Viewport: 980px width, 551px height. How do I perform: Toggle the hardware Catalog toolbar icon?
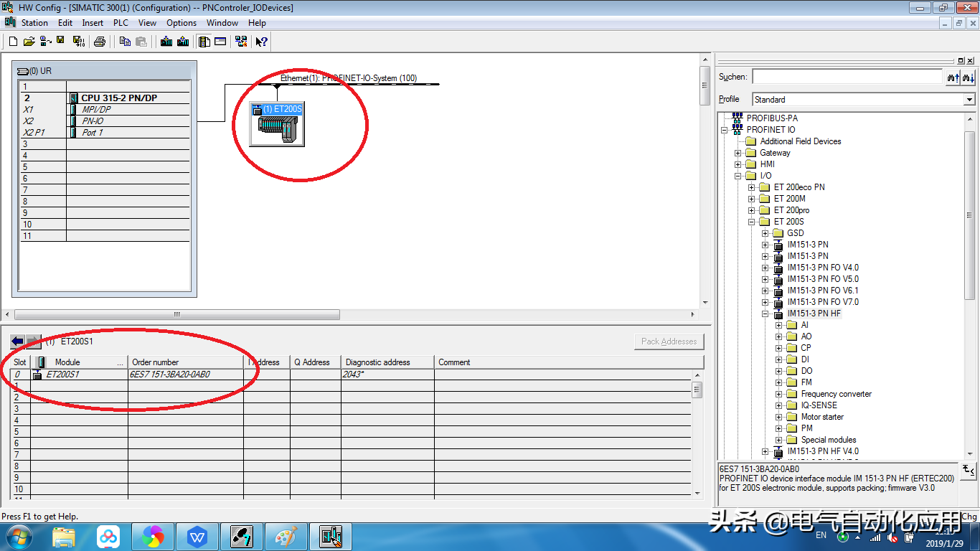(x=204, y=42)
